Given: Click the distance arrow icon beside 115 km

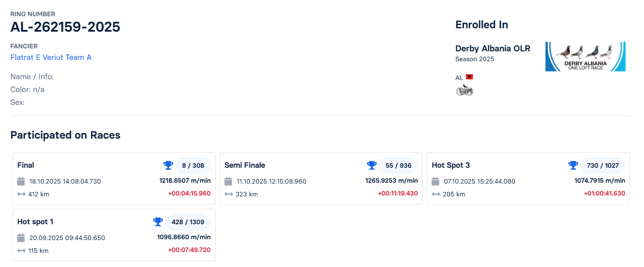Looking at the screenshot, I should tap(21, 250).
